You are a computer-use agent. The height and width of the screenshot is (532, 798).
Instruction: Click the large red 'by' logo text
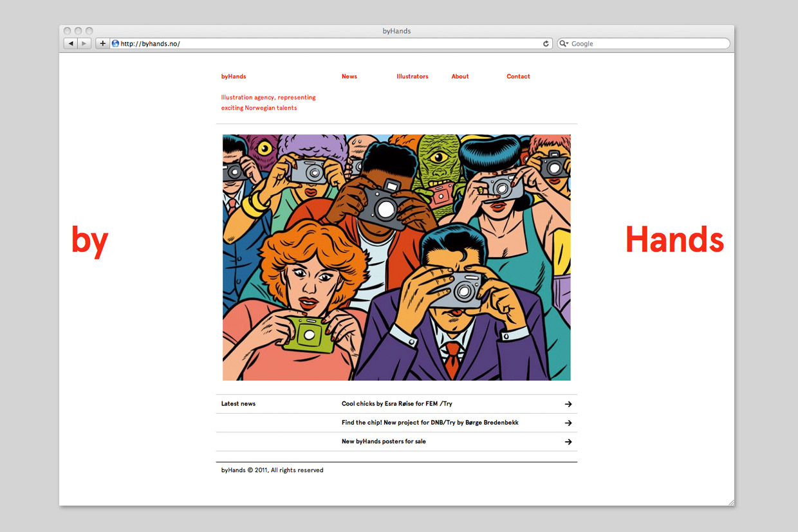click(90, 241)
